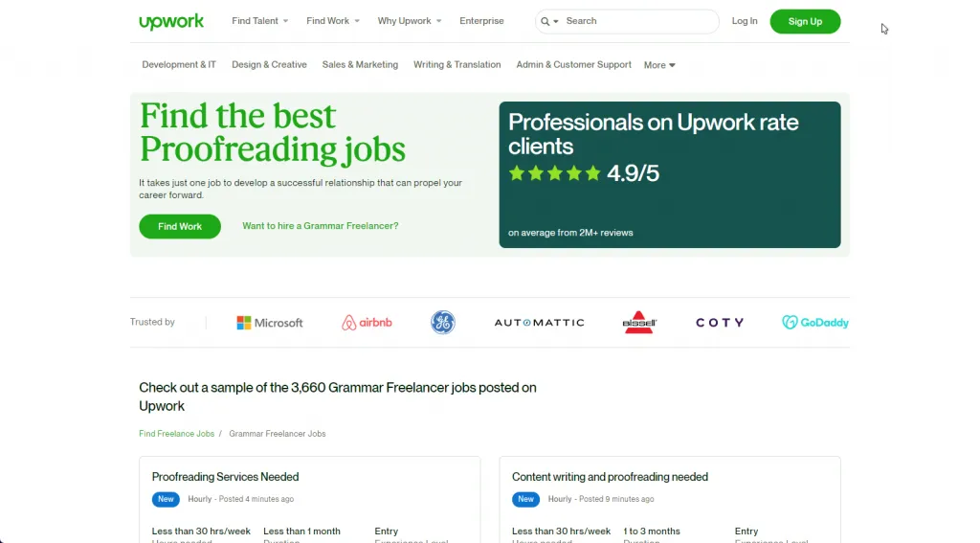
Task: Click the Automattic logo
Action: click(x=539, y=323)
